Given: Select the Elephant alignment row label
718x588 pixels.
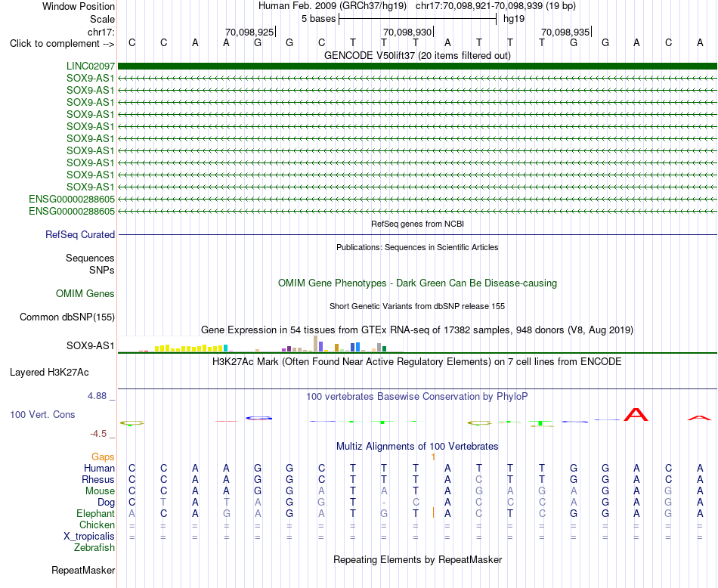Looking at the screenshot, I should (x=95, y=513).
